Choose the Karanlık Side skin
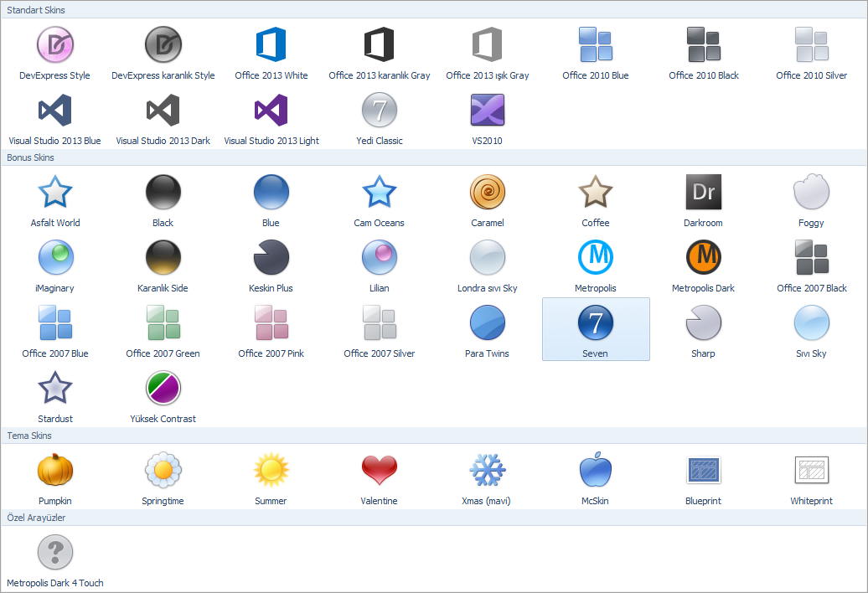Screen dimensions: 868x593 163,265
